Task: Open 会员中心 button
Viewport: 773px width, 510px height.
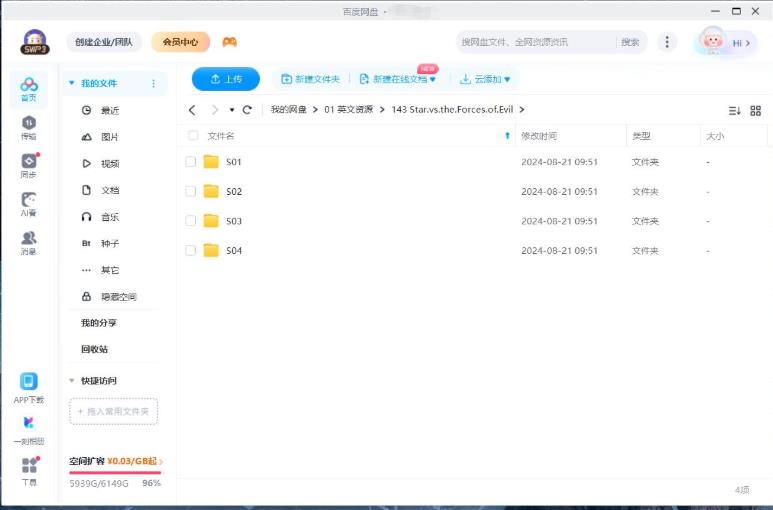Action: point(180,42)
